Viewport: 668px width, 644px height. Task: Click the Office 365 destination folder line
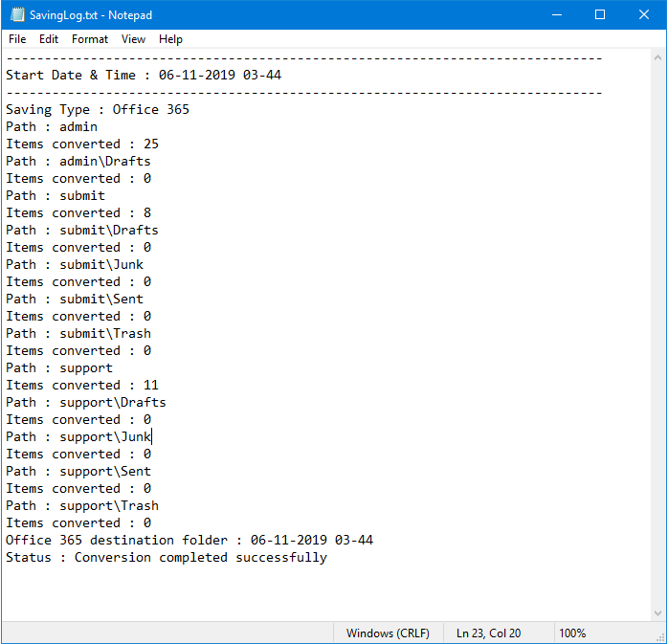(189, 540)
